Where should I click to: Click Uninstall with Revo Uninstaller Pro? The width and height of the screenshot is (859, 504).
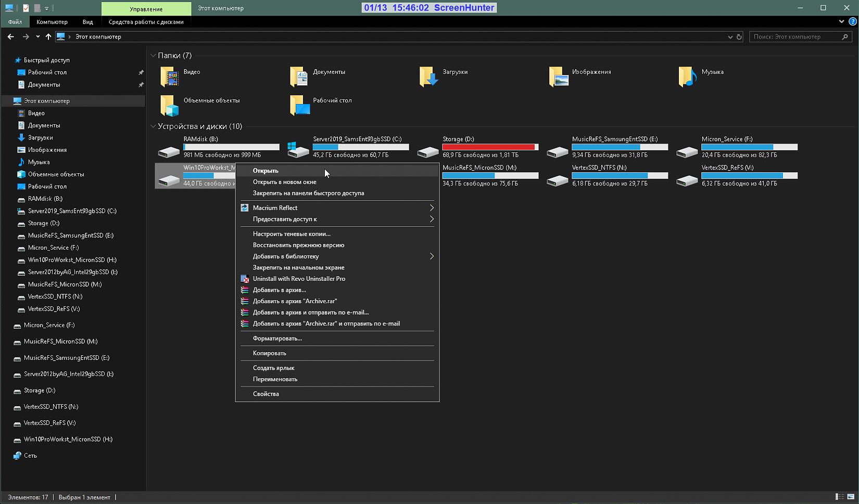(x=299, y=279)
